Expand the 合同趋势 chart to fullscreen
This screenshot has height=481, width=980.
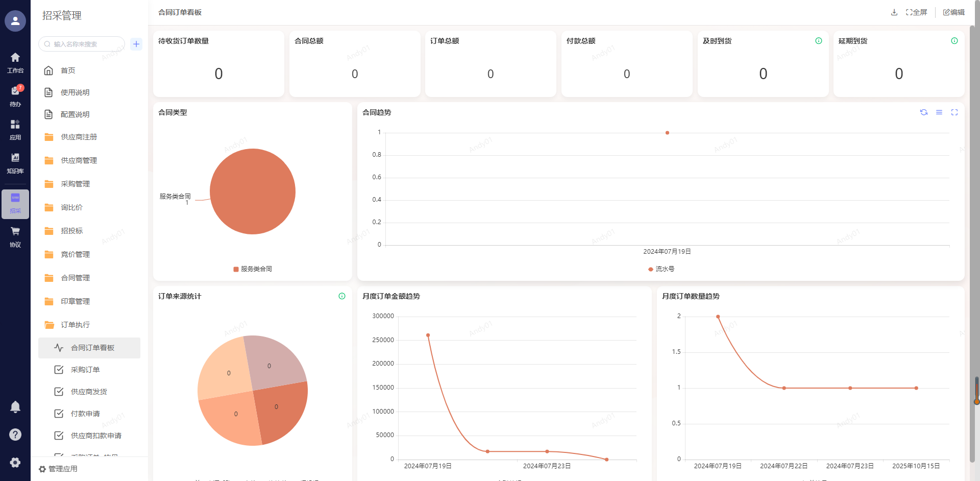pos(954,112)
